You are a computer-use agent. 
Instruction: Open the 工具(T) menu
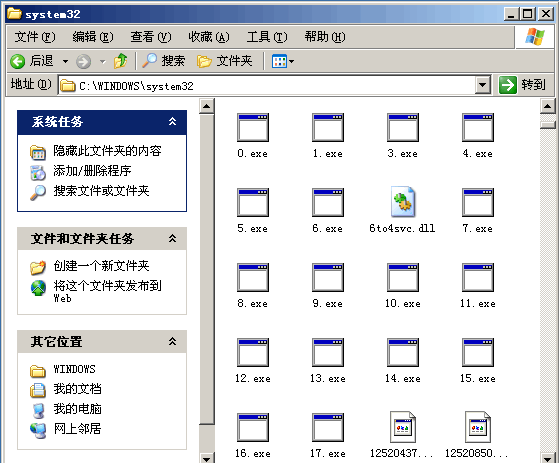(267, 37)
